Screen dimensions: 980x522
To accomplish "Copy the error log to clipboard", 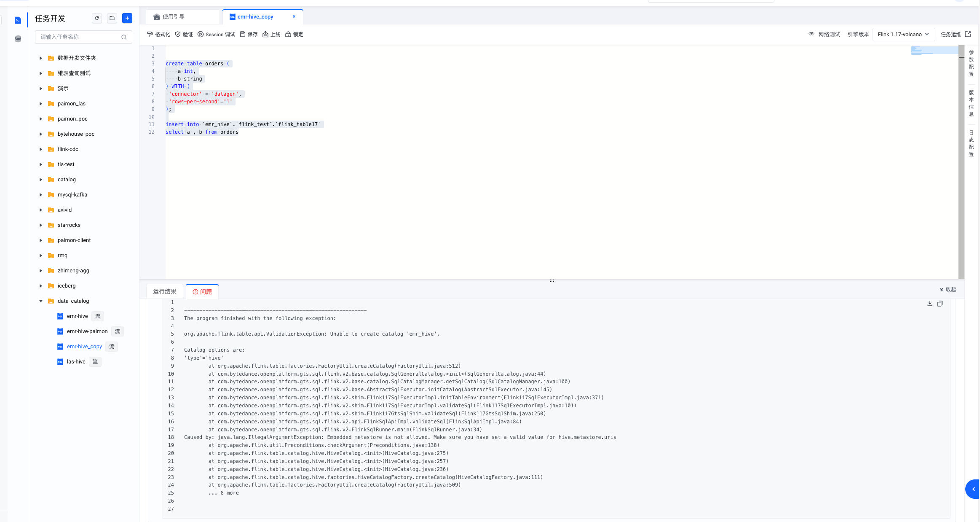I will point(940,304).
